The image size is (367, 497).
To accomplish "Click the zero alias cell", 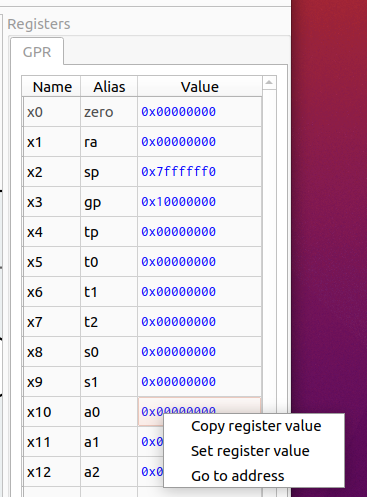I will [109, 112].
